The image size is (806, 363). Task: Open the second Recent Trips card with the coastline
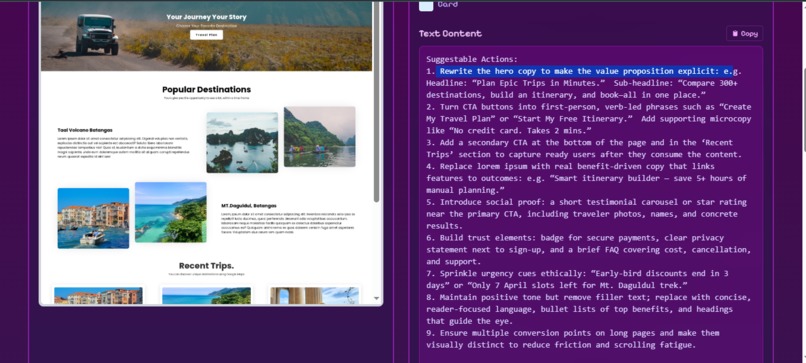click(x=206, y=295)
